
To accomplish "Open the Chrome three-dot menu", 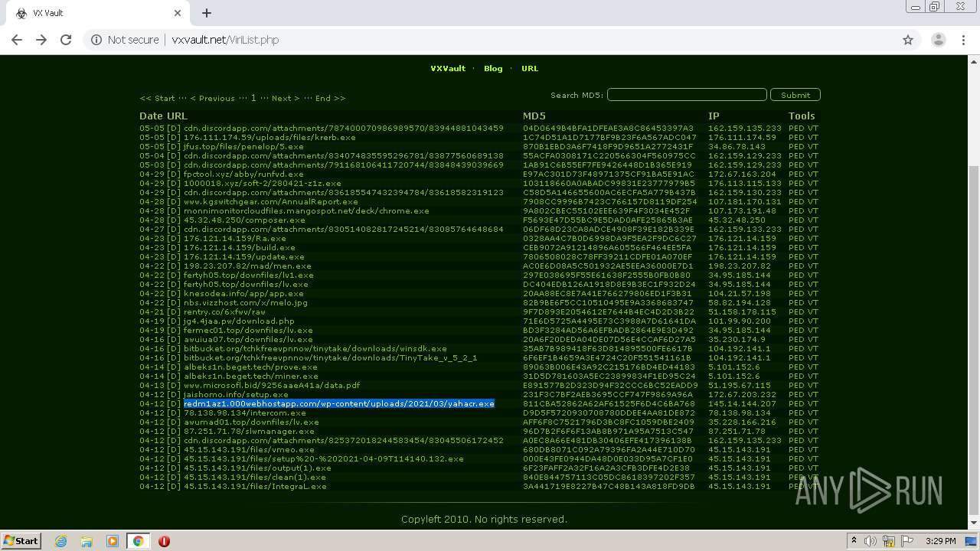I will click(x=963, y=40).
